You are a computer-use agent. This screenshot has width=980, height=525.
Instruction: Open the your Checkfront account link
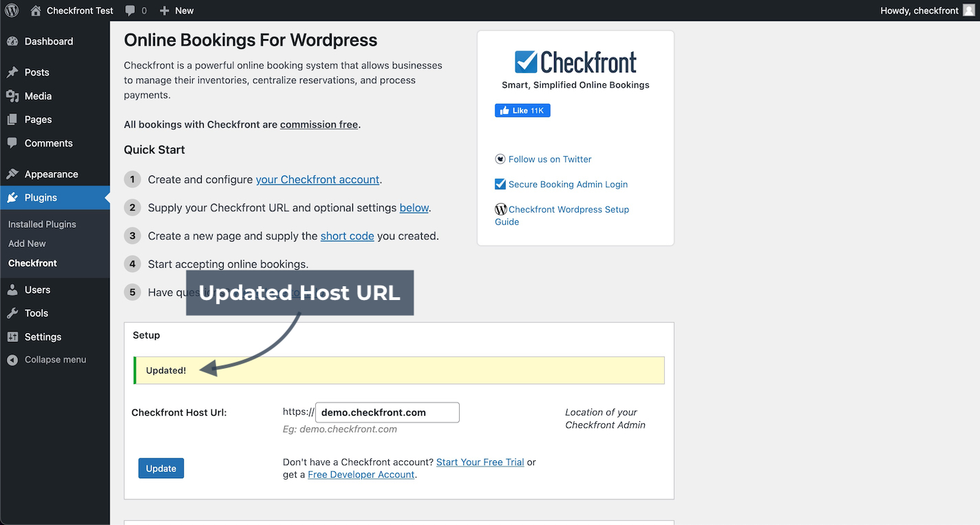[x=318, y=180]
